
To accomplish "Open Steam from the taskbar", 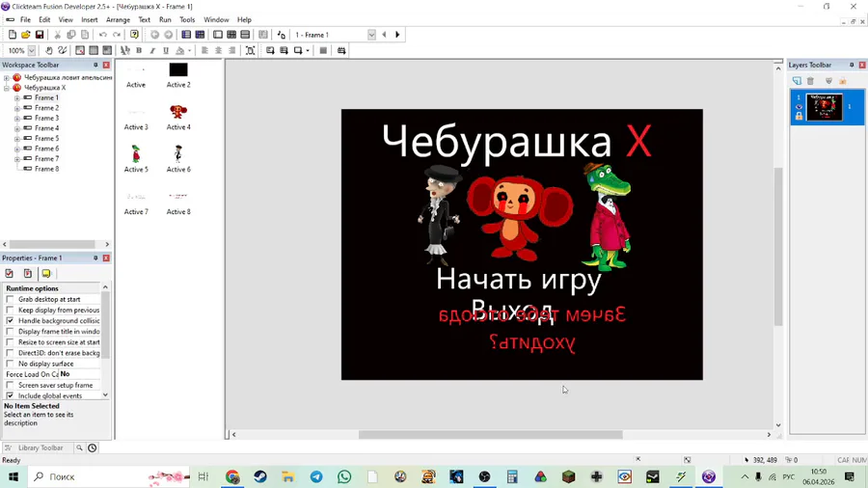I will tap(260, 476).
